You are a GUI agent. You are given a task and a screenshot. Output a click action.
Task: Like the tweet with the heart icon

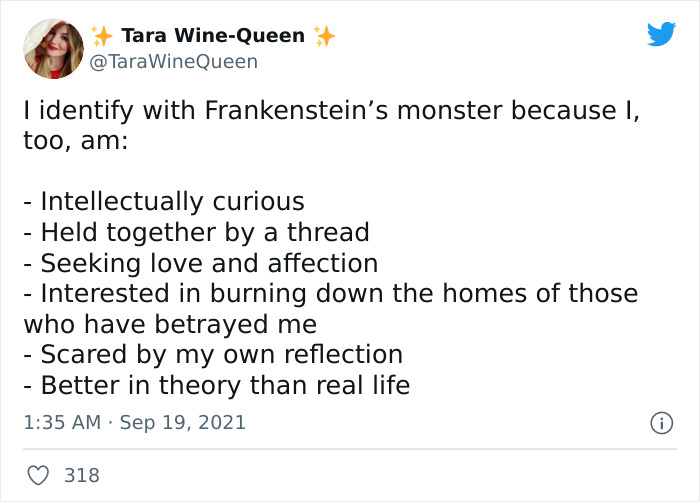[37, 475]
